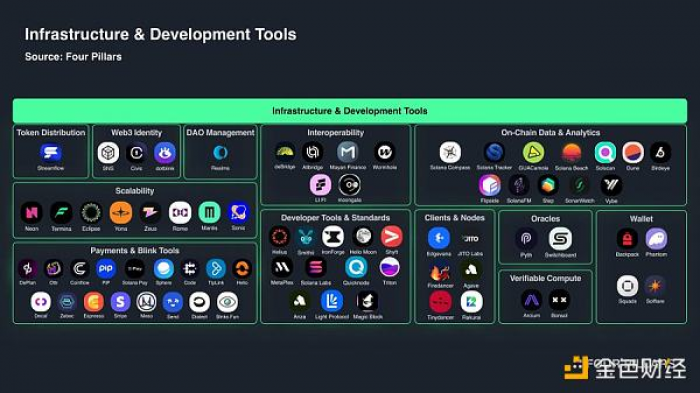Select the PIP icon in Payments

(106, 269)
